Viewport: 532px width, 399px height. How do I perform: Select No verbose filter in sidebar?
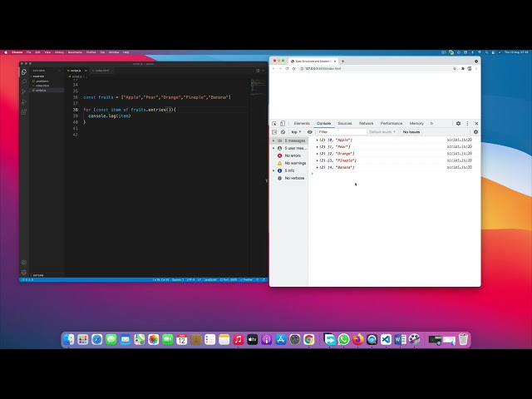289,178
